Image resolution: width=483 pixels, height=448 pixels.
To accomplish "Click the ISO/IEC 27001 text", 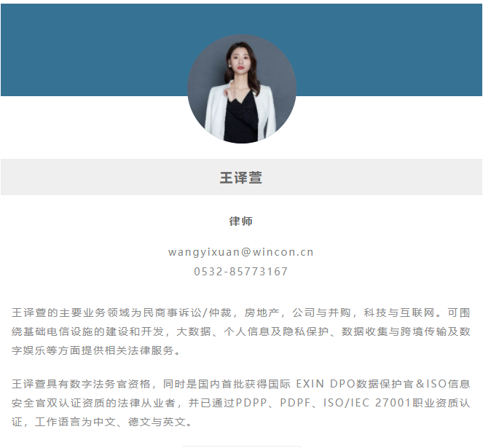I will point(367,403).
